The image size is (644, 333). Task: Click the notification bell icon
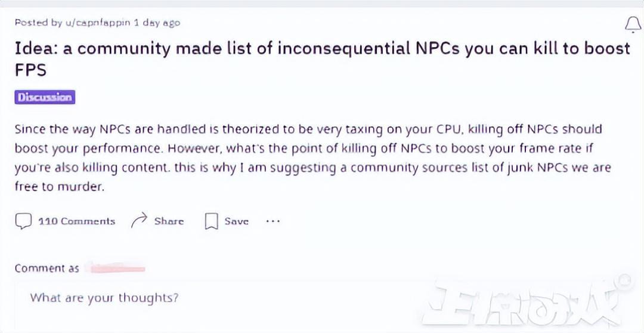[x=632, y=24]
